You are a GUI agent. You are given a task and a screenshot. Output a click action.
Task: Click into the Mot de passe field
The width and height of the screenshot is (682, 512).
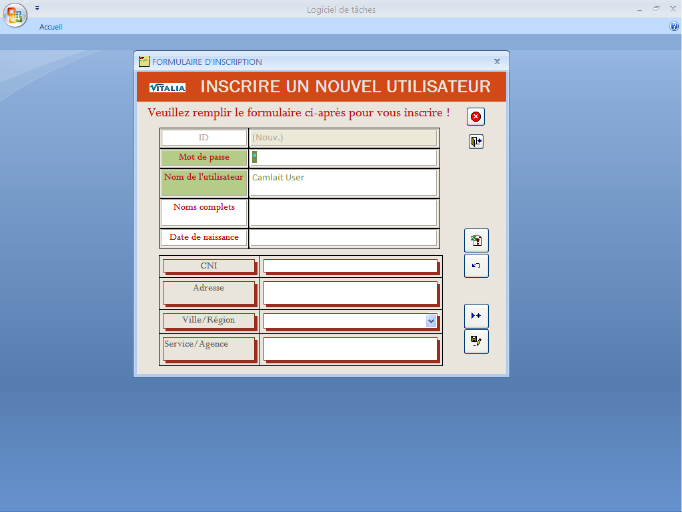pyautogui.click(x=343, y=157)
